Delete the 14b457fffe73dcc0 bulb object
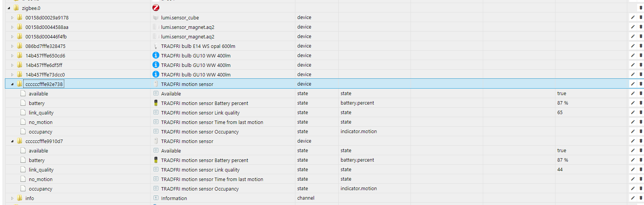Image resolution: width=644 pixels, height=205 pixels. 641,74
